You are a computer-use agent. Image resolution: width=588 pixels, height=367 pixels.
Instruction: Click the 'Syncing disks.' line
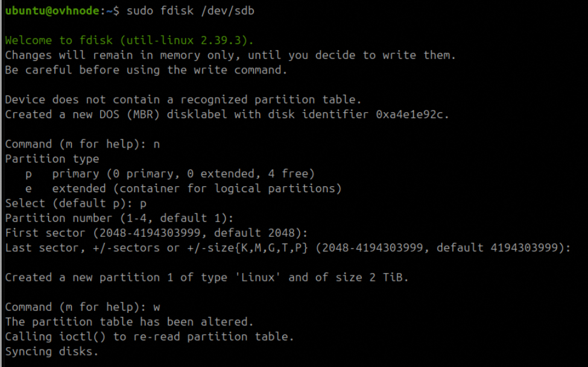click(52, 351)
